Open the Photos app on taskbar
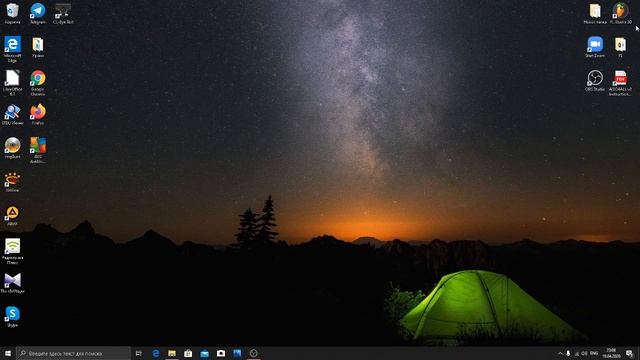This screenshot has width=640, height=360. [x=237, y=353]
